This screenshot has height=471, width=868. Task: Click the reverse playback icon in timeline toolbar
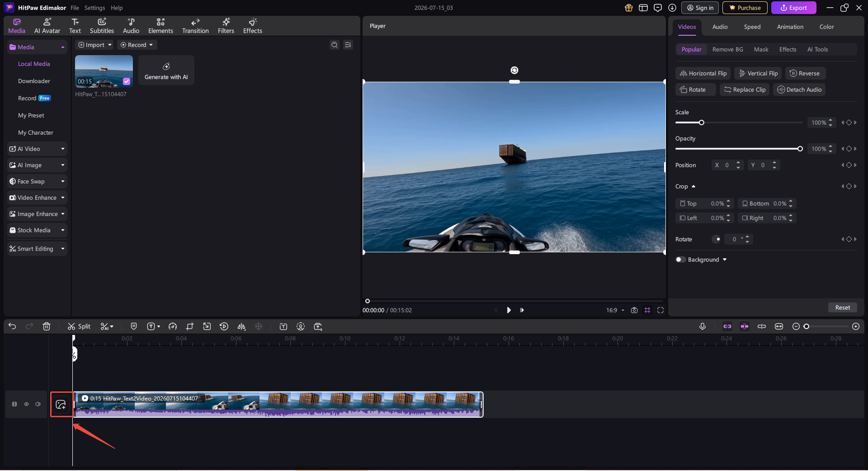coord(224,326)
